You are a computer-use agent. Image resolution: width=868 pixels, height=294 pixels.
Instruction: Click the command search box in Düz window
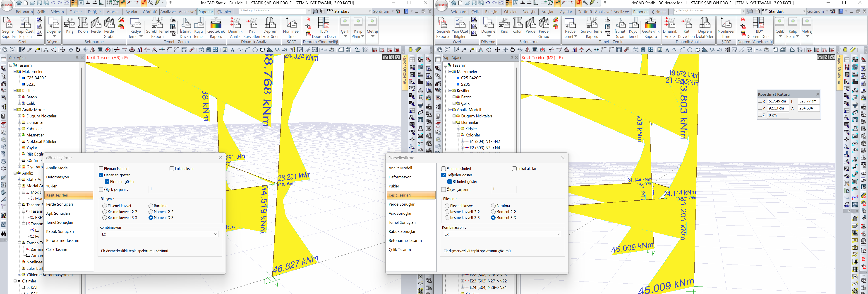click(x=274, y=11)
